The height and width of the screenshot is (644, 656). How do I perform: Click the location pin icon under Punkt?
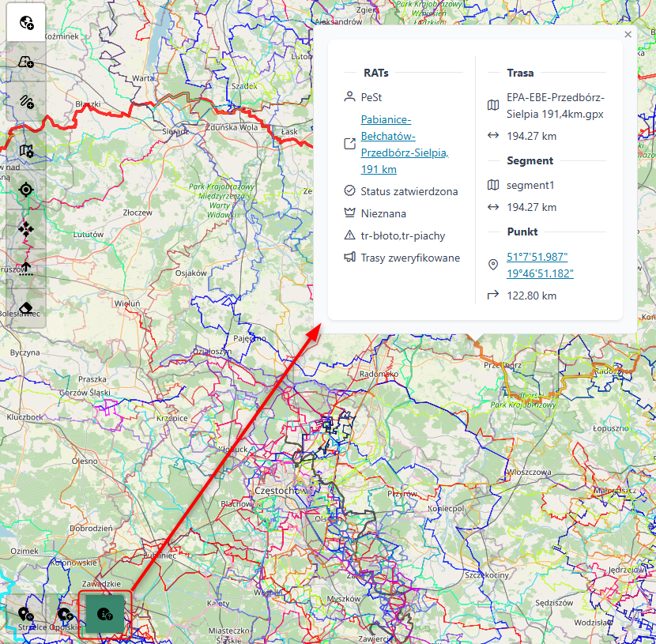pyautogui.click(x=493, y=265)
